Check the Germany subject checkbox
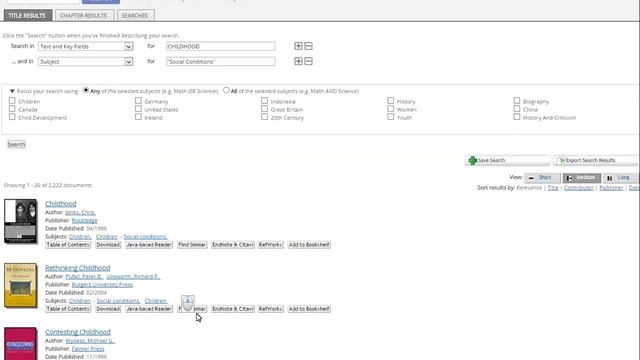This screenshot has height=360, width=640. pyautogui.click(x=138, y=101)
